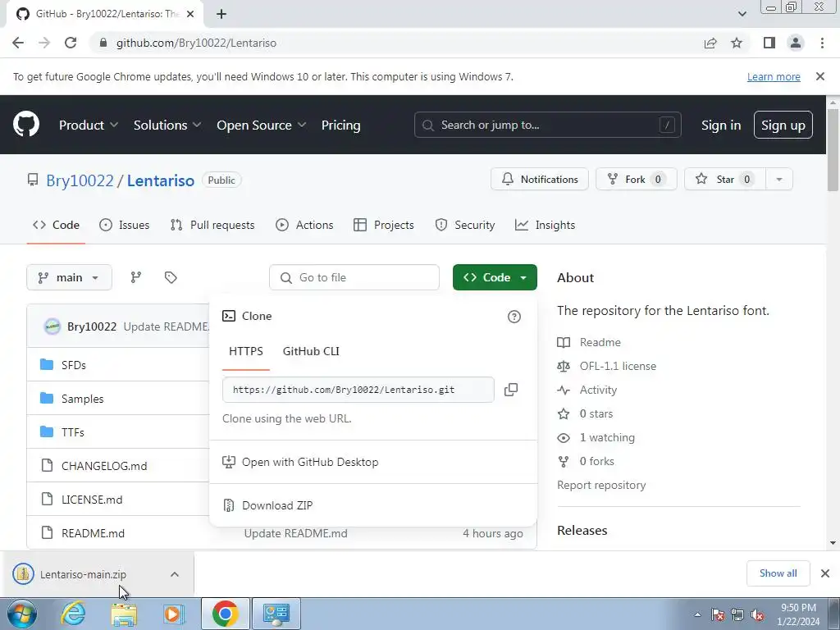Open the downloaded Lentariso-main.zip file
Image resolution: width=840 pixels, height=630 pixels.
pos(83,574)
